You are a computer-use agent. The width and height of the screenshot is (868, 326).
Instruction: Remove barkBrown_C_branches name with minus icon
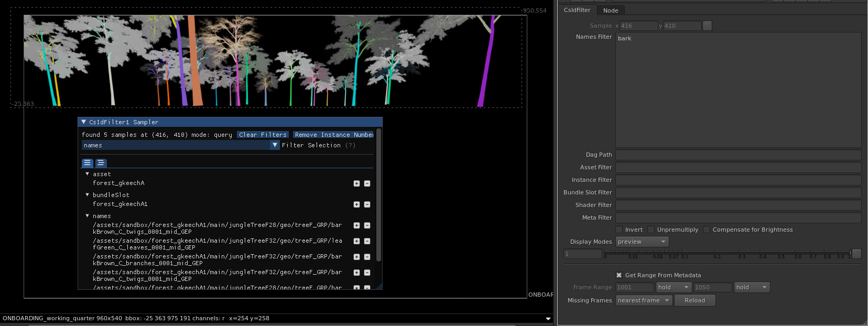367,257
